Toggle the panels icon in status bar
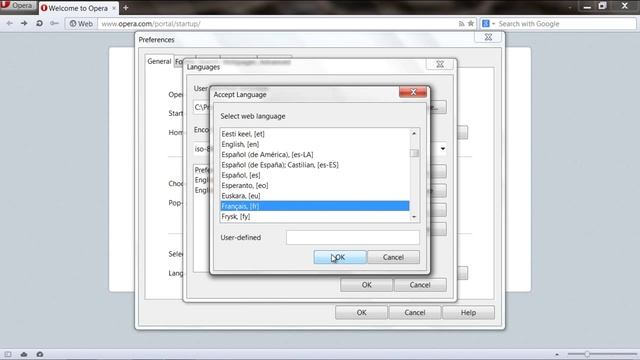The height and width of the screenshot is (360, 640). (x=8, y=354)
